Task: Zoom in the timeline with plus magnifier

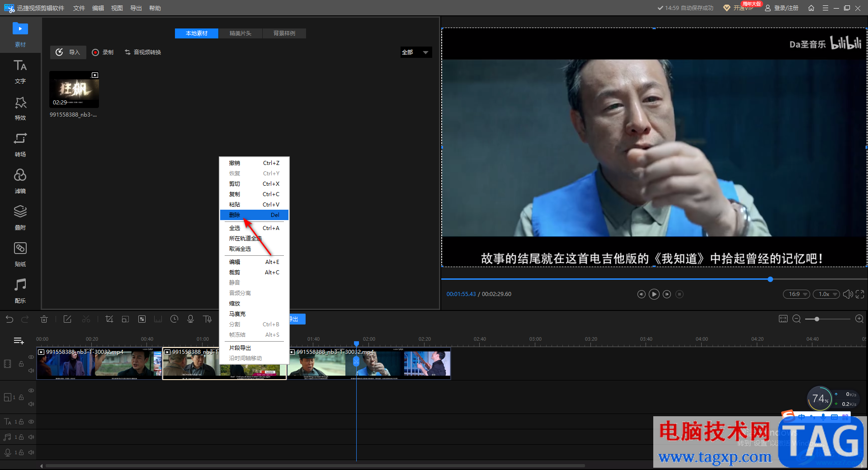Action: (x=859, y=319)
